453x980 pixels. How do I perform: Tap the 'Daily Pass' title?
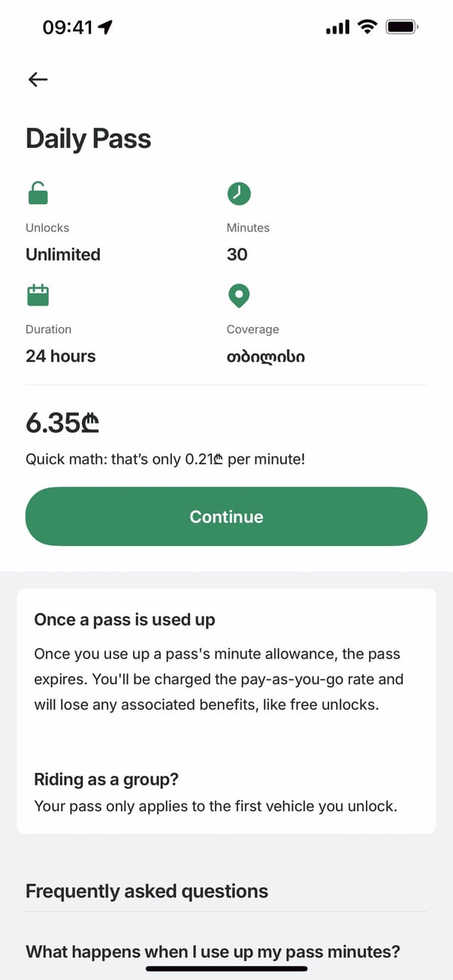coord(88,139)
